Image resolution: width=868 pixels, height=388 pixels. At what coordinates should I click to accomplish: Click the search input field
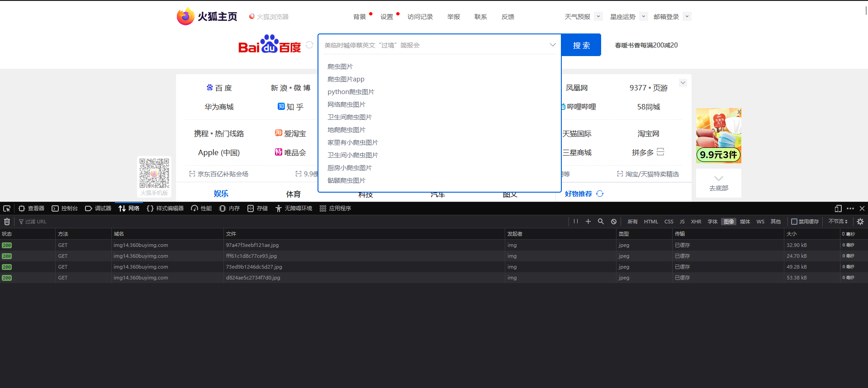435,45
